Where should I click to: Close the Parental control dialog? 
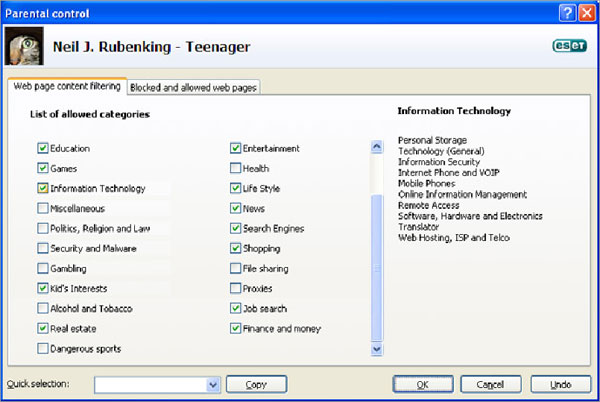587,13
